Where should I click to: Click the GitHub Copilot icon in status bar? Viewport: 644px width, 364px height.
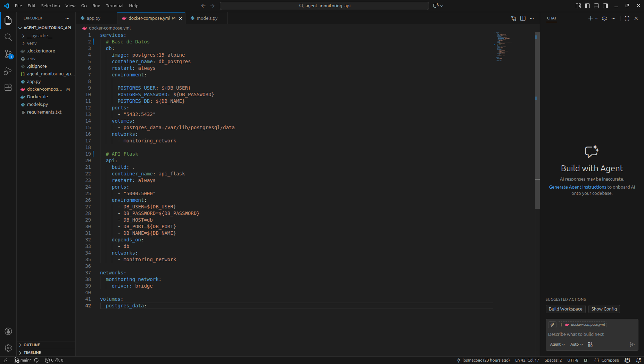628,360
